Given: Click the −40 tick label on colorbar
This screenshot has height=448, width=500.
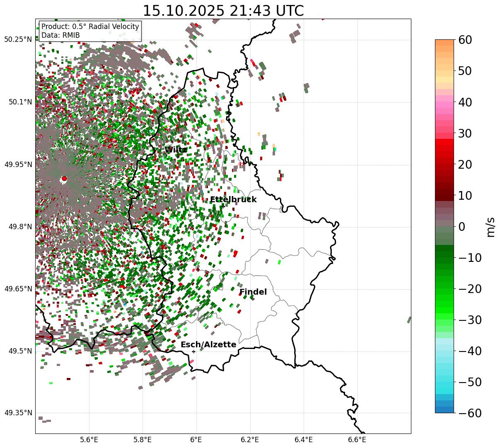Looking at the screenshot, I should tap(471, 351).
